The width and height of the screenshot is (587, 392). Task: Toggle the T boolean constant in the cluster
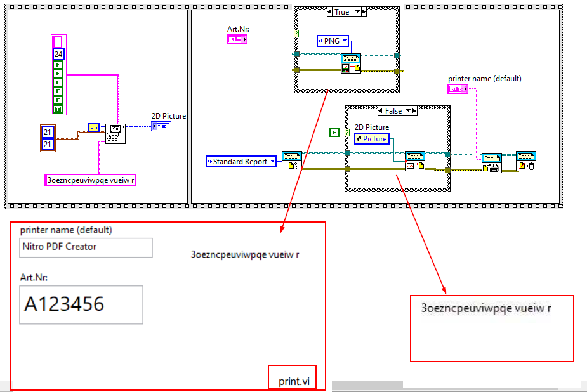coord(58,109)
